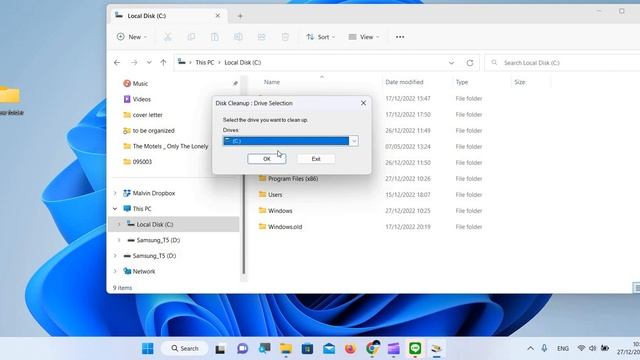Click the Share icon in toolbar
Image resolution: width=640 pixels, height=360 pixels.
point(262,37)
